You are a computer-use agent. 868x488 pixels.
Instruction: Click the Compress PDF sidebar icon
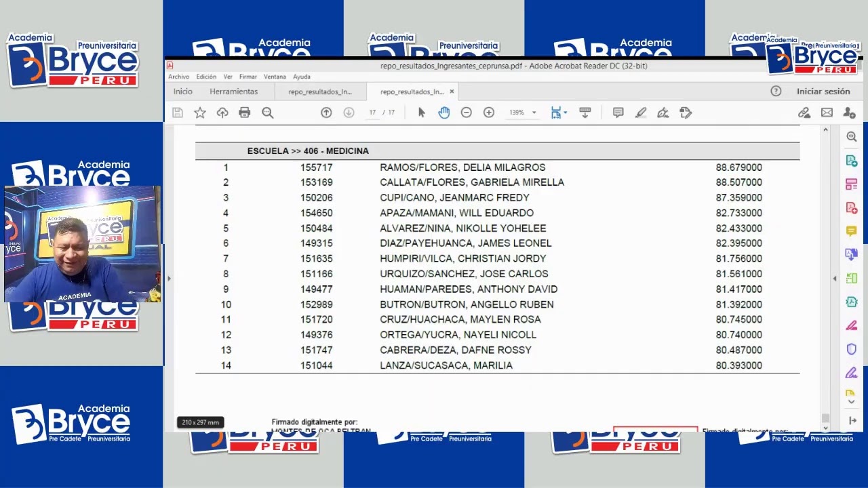pyautogui.click(x=852, y=302)
